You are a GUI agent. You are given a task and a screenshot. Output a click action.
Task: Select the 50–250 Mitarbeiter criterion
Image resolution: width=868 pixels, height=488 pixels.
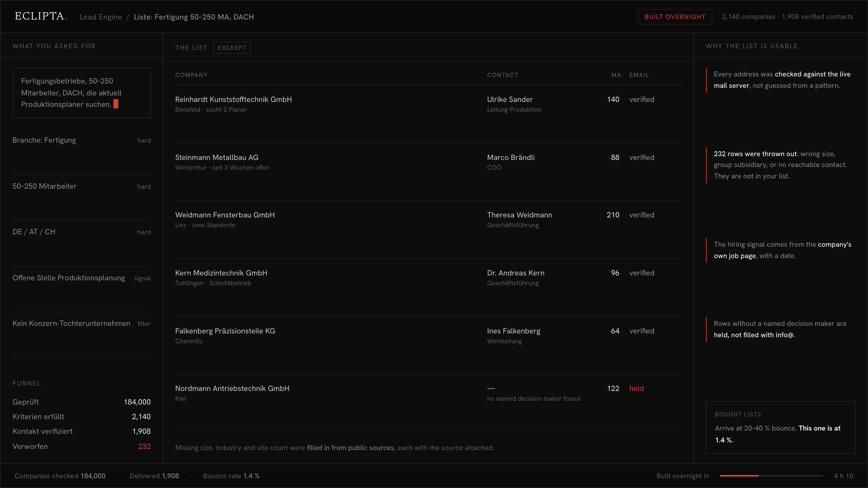tap(82, 186)
